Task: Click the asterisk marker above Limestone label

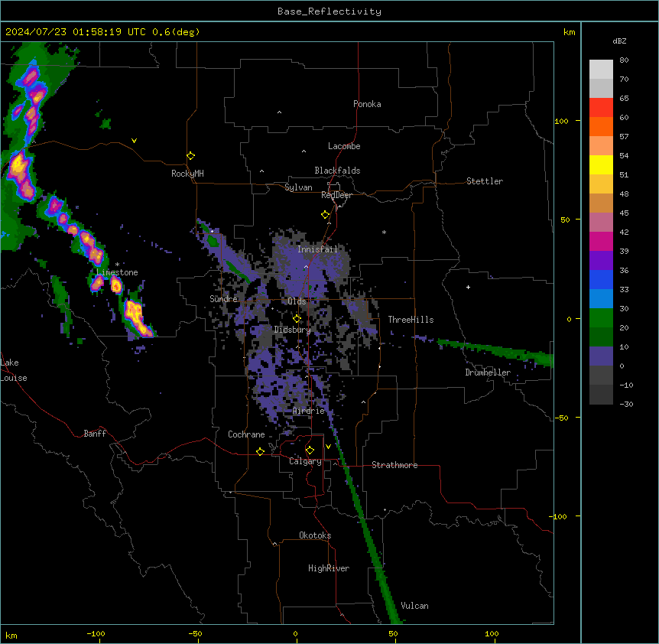Action: (117, 265)
